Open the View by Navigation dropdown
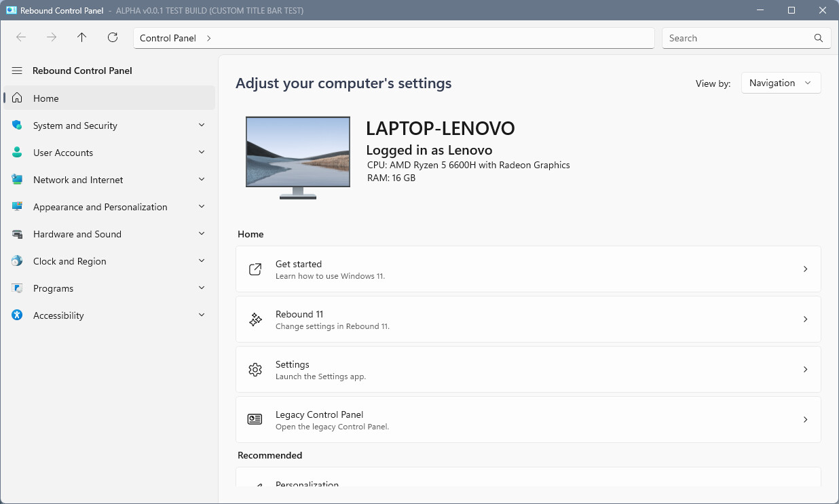The image size is (839, 504). (x=781, y=83)
